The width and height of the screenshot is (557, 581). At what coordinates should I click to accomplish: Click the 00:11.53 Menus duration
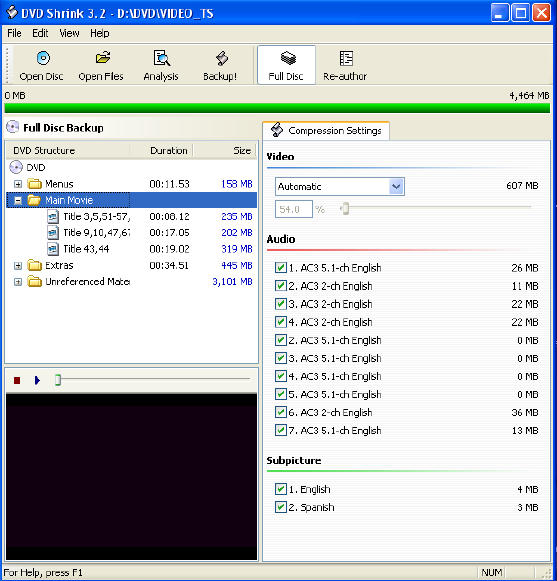tap(169, 184)
